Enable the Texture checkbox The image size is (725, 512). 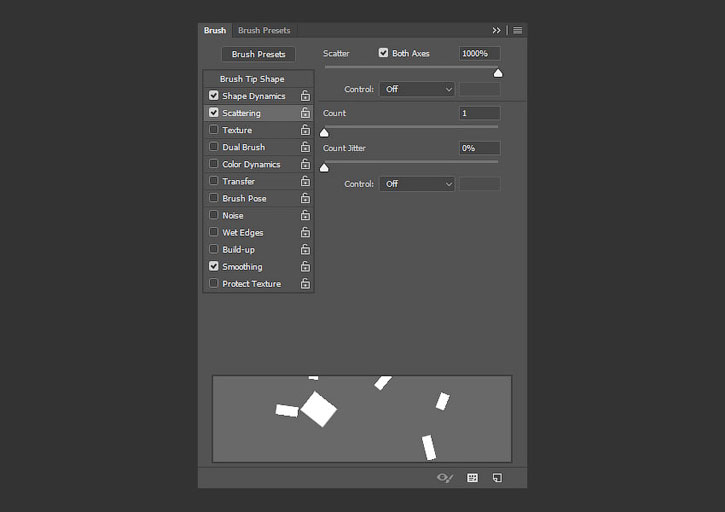coord(214,130)
